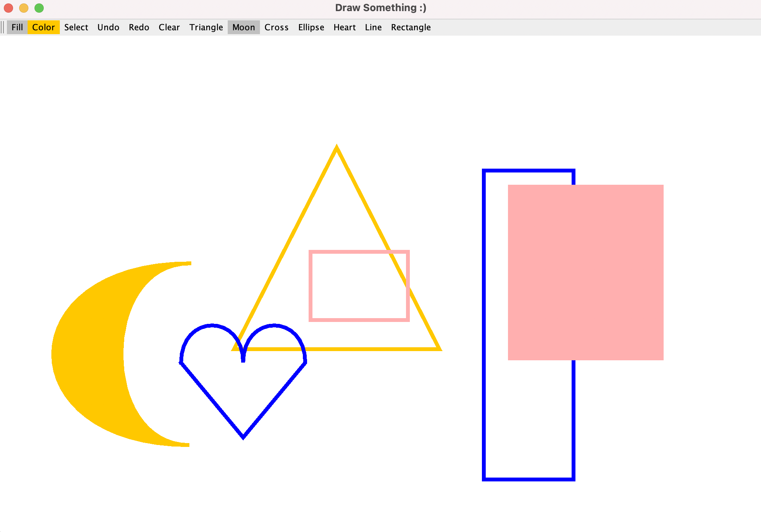The image size is (761, 532).
Task: Clear the drawing canvas
Action: [x=169, y=27]
